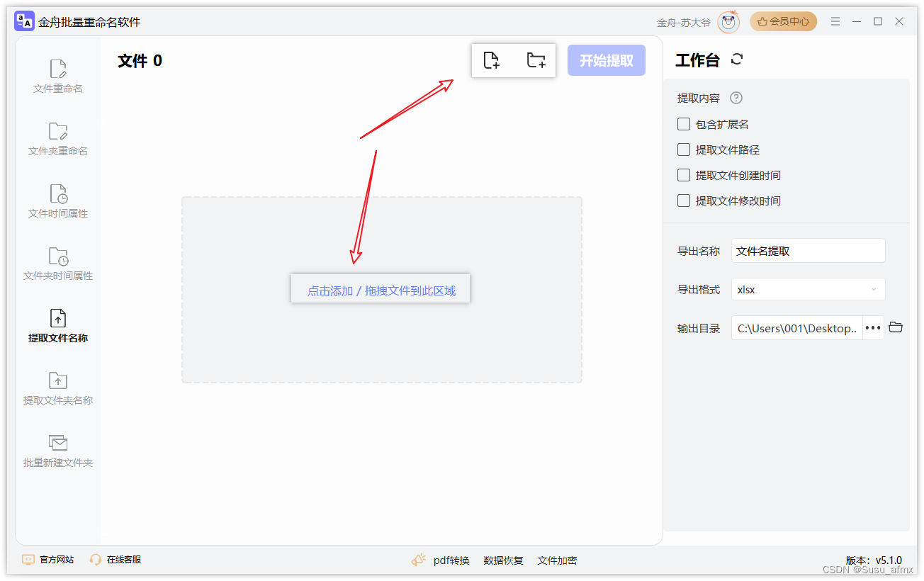Image resolution: width=924 pixels, height=581 pixels.
Task: Click the add folder icon in toolbar
Action: 536,60
